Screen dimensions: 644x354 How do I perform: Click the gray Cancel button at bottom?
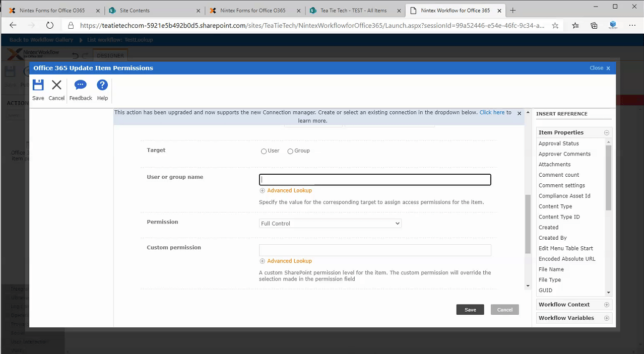pos(505,310)
